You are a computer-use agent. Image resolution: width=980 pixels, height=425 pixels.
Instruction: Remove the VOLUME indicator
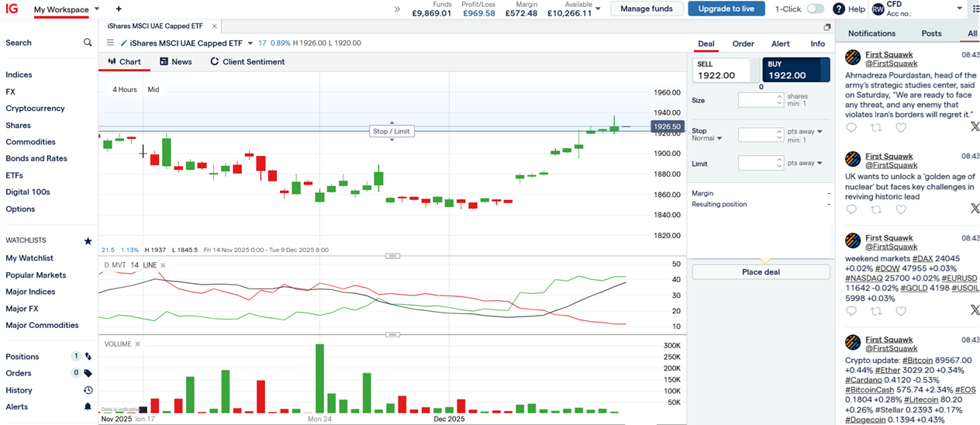pos(138,344)
